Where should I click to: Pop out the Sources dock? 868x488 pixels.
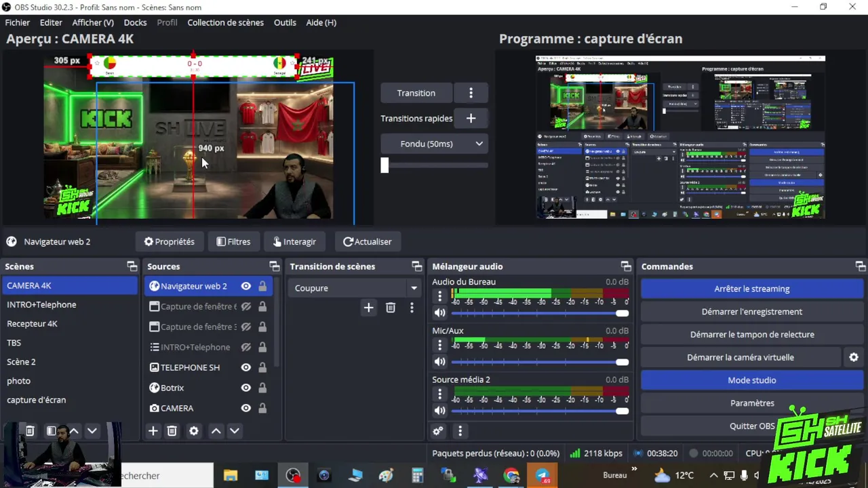click(274, 266)
